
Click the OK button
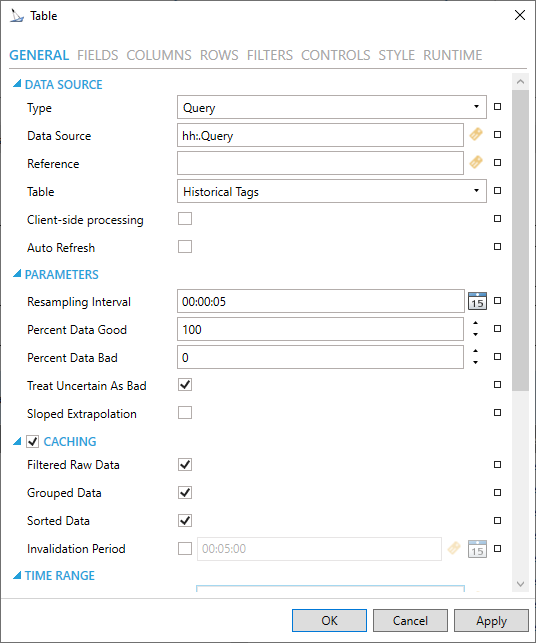point(329,620)
